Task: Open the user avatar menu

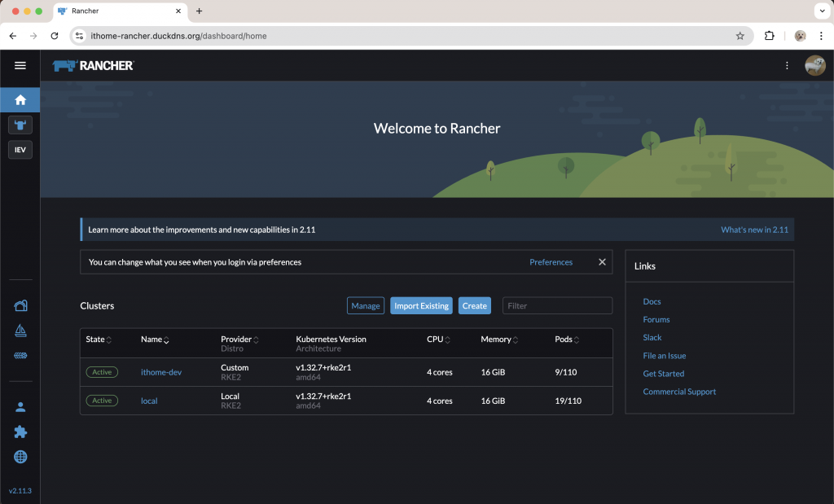Action: coord(814,65)
